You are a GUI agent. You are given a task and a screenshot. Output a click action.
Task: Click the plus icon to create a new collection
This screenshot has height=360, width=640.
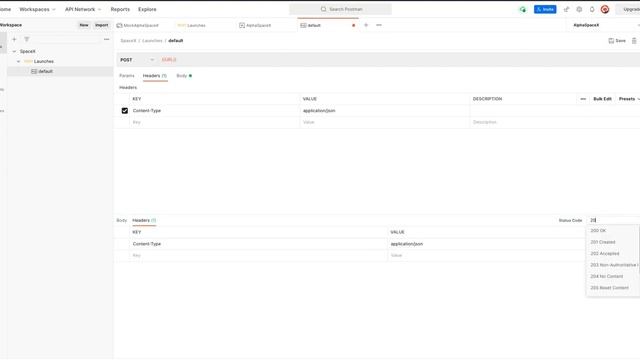point(14,40)
